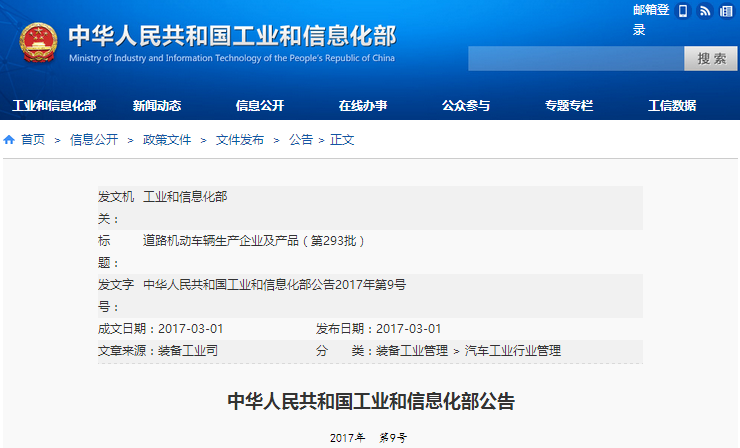740x448 pixels.
Task: Open 公众参与 navigation item
Action: [x=466, y=106]
